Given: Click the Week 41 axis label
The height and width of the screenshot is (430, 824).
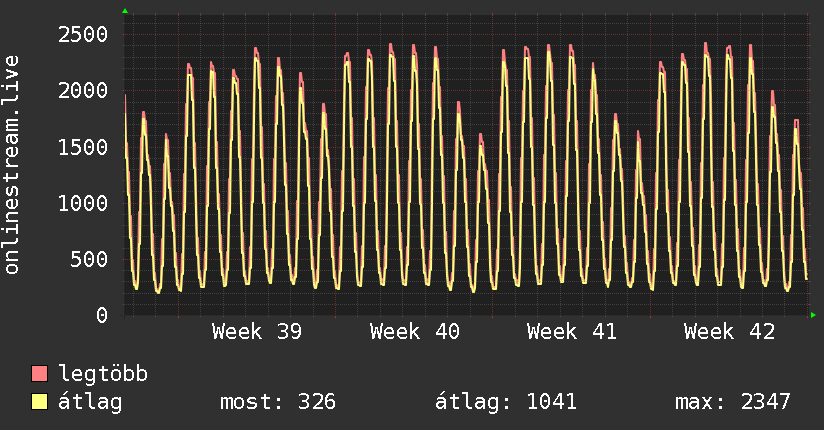Looking at the screenshot, I should [x=572, y=332].
